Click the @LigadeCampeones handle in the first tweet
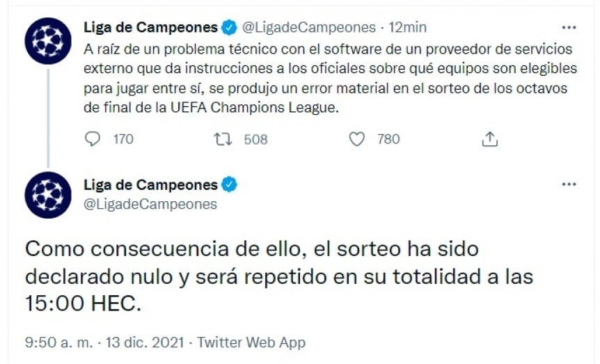Viewport: 600px width, 364px height. tap(308, 28)
